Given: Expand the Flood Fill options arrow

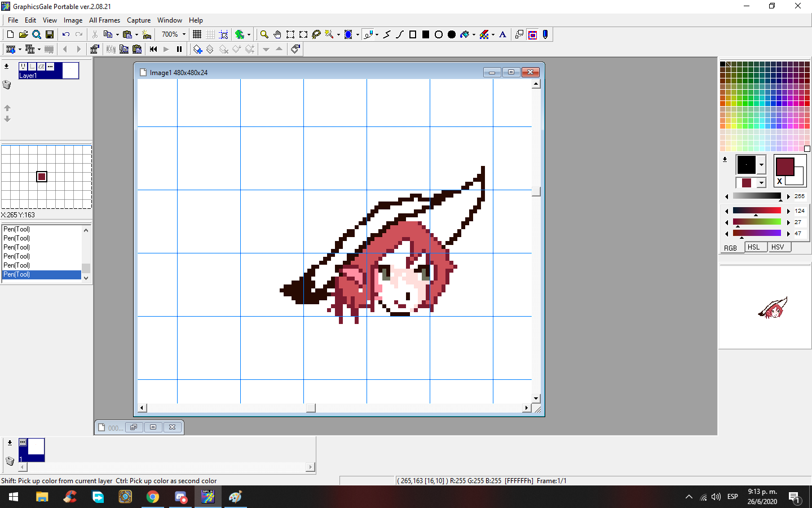Looking at the screenshot, I should coord(474,34).
